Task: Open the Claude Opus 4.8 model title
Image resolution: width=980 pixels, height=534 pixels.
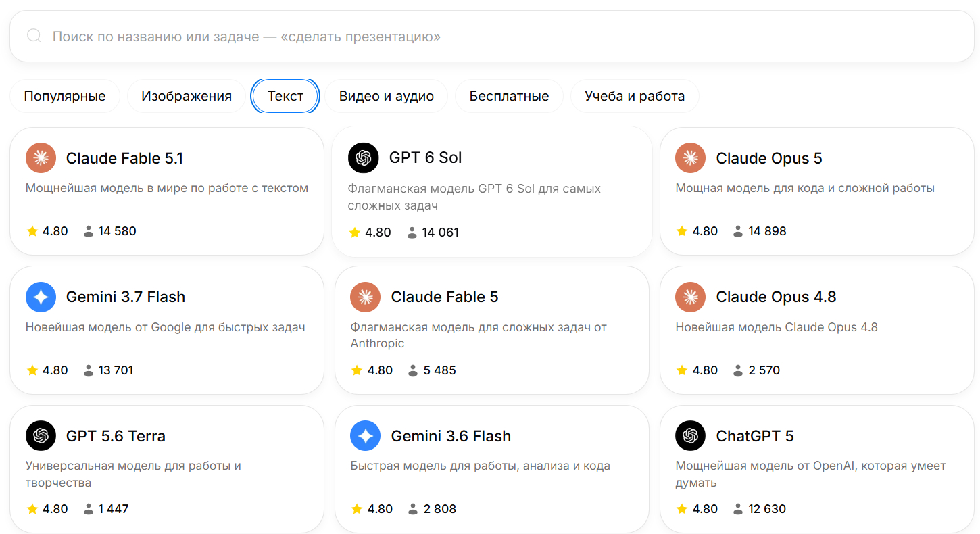Action: (777, 297)
